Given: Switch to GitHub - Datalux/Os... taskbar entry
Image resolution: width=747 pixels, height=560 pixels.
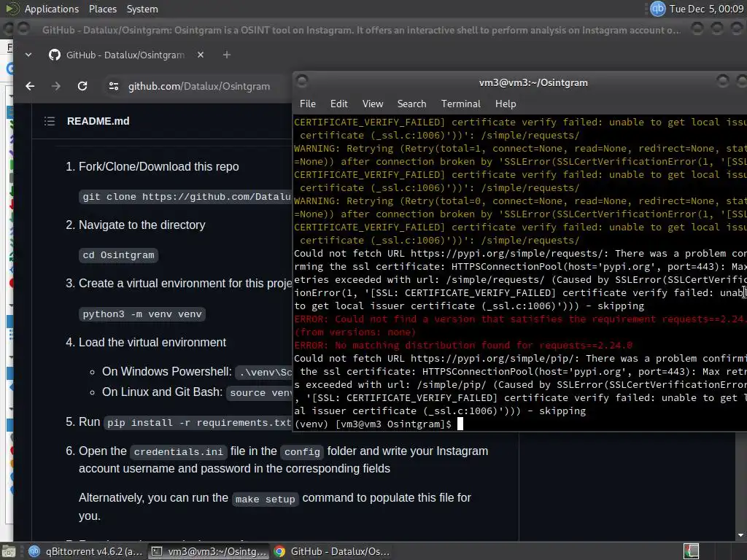Looking at the screenshot, I should (x=333, y=551).
